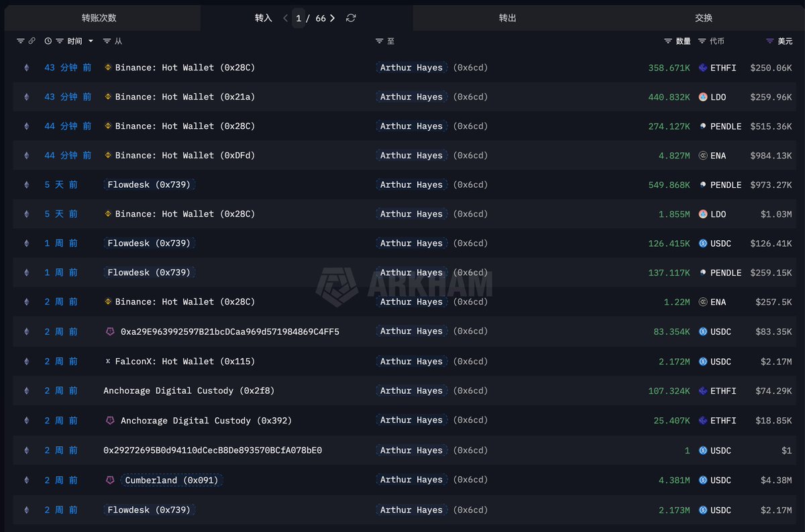Click the chain link icon in table header
Image resolution: width=805 pixels, height=532 pixels.
(x=32, y=42)
